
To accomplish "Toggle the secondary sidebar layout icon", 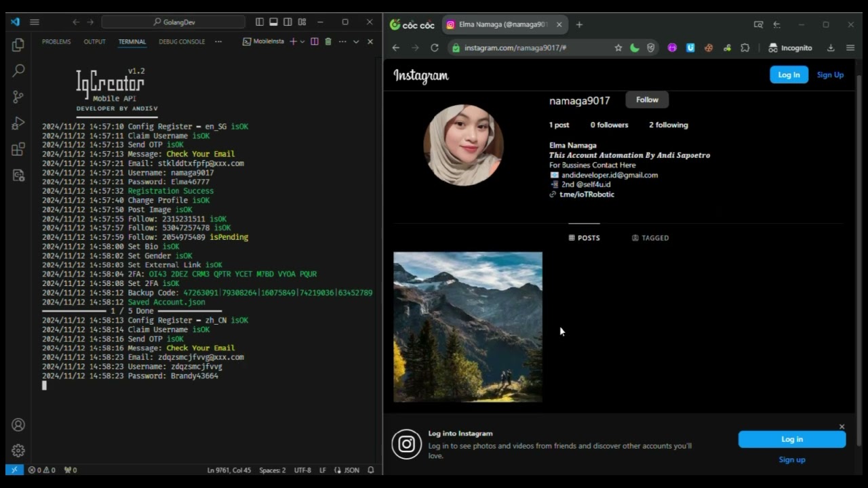I will point(288,22).
